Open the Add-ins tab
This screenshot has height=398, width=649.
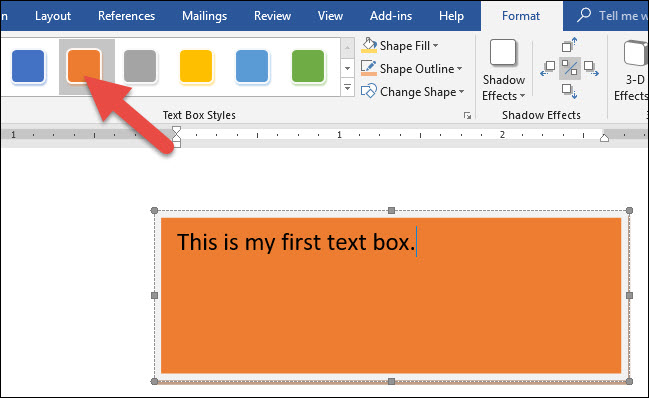click(x=391, y=16)
